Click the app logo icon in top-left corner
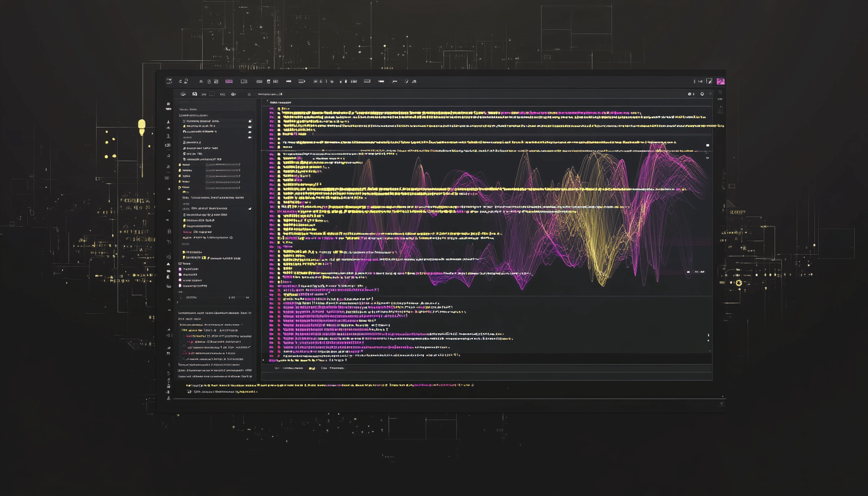The height and width of the screenshot is (496, 868). pos(169,81)
